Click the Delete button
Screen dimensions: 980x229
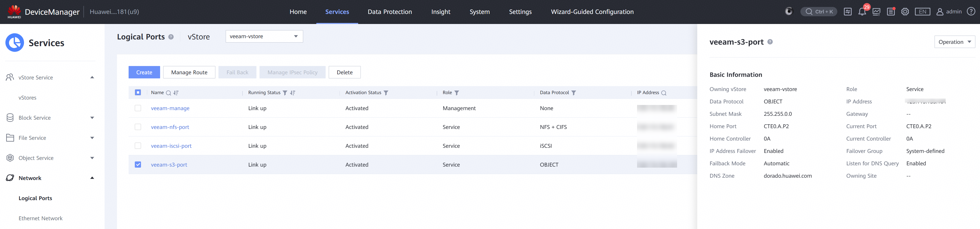click(x=344, y=72)
